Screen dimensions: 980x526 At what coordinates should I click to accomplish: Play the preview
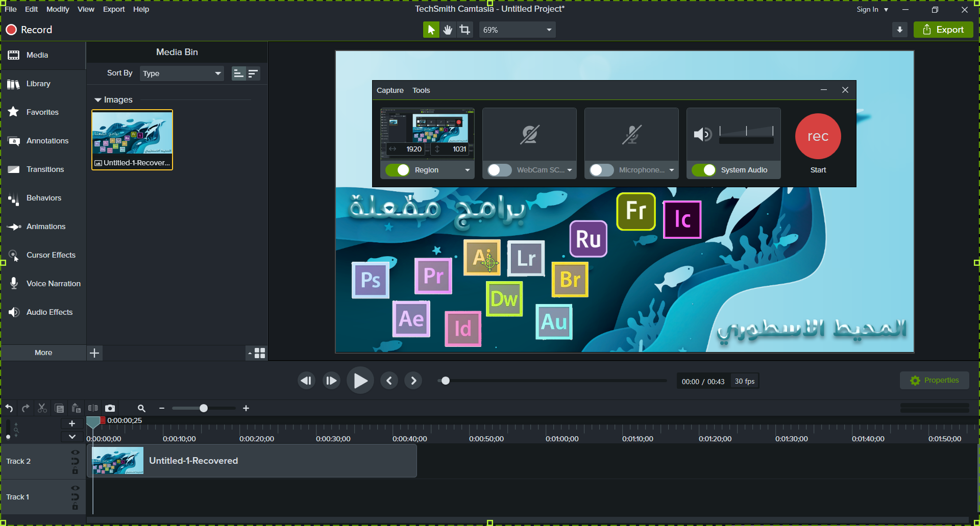pos(360,381)
